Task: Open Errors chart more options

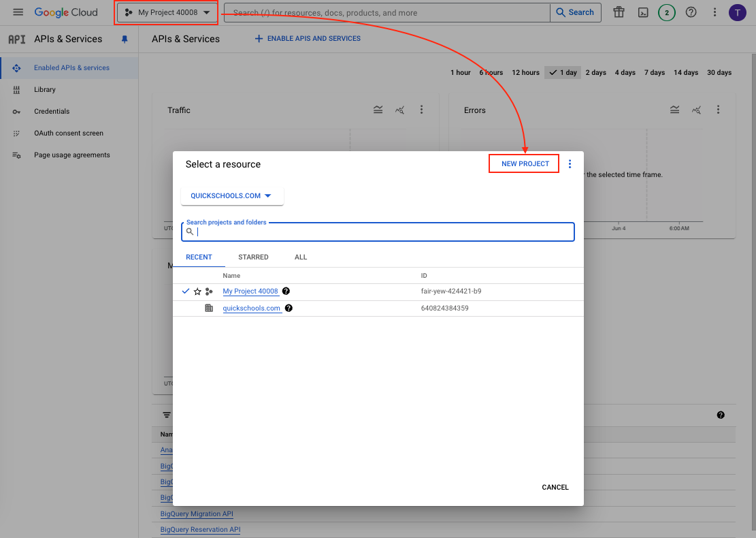Action: [718, 110]
